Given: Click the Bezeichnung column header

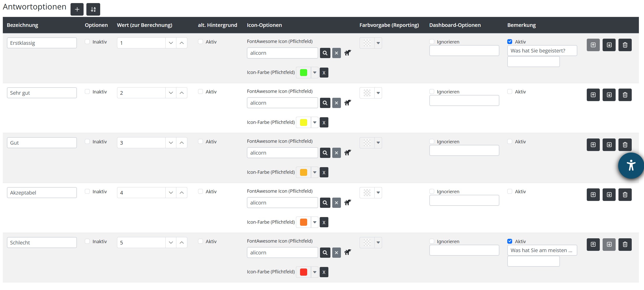Looking at the screenshot, I should [22, 25].
